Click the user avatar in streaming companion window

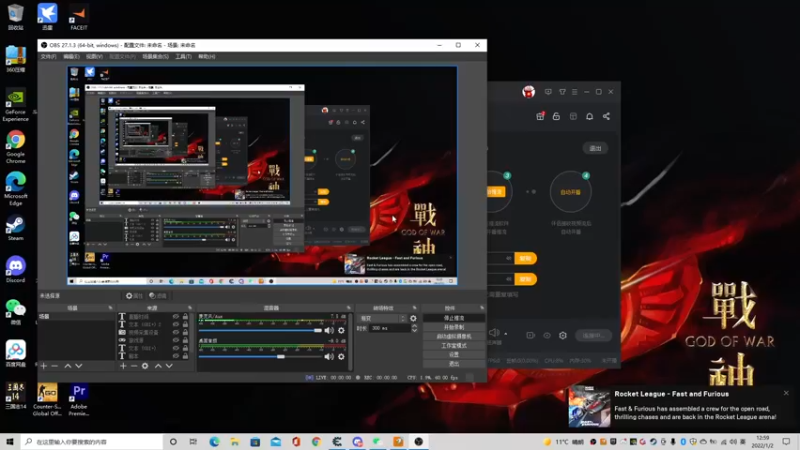tap(529, 92)
